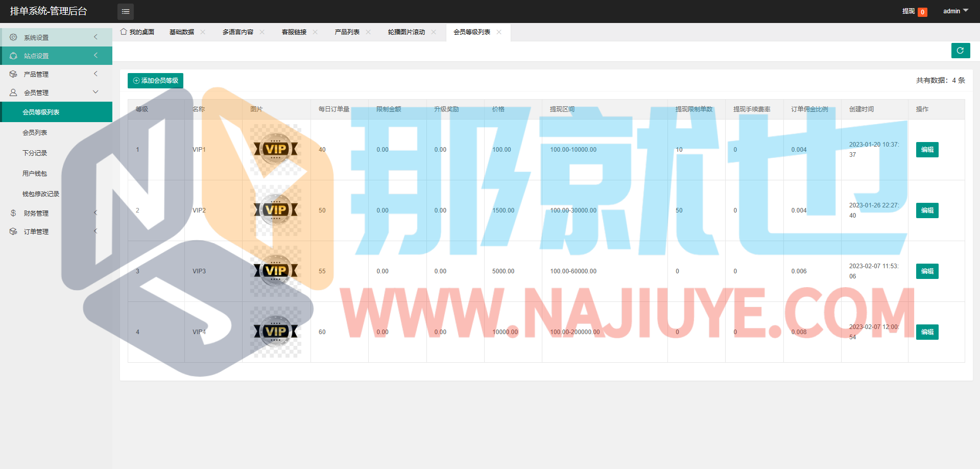The height and width of the screenshot is (469, 980).
Task: Open the VIP4 badge image
Action: 276,332
